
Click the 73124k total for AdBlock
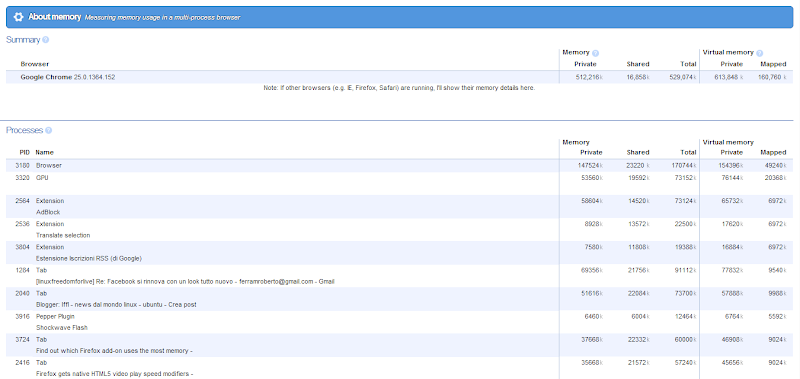coord(686,201)
